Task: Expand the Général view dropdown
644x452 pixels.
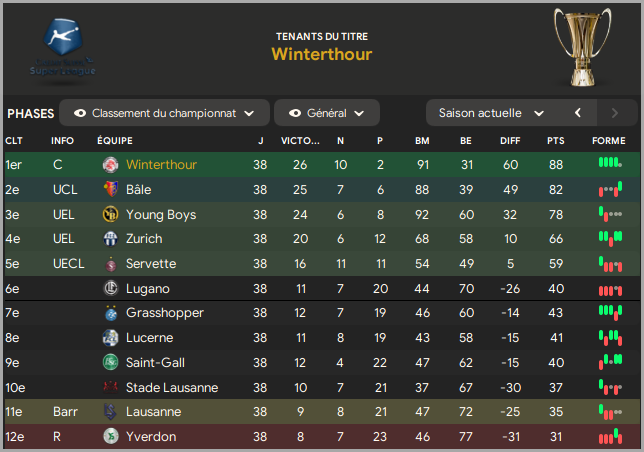Action: point(327,112)
